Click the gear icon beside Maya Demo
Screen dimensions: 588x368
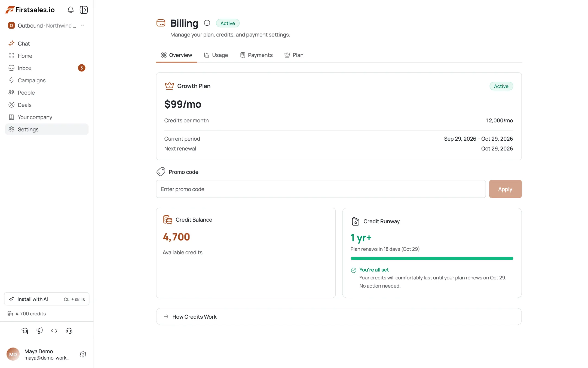83,354
